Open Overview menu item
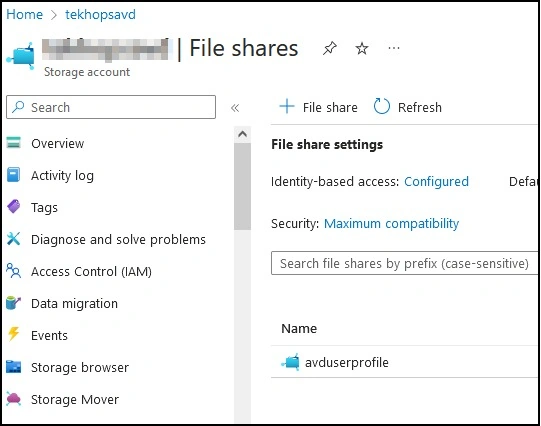The height and width of the screenshot is (426, 541). 57,143
